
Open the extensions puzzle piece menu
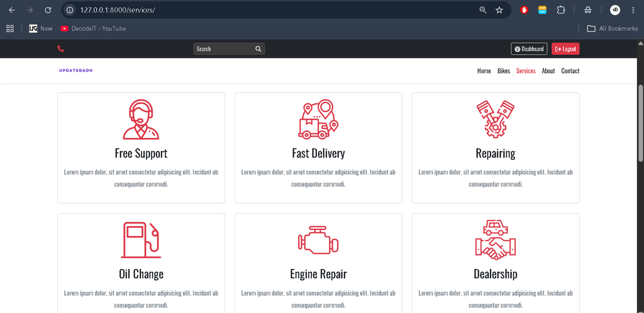(560, 10)
